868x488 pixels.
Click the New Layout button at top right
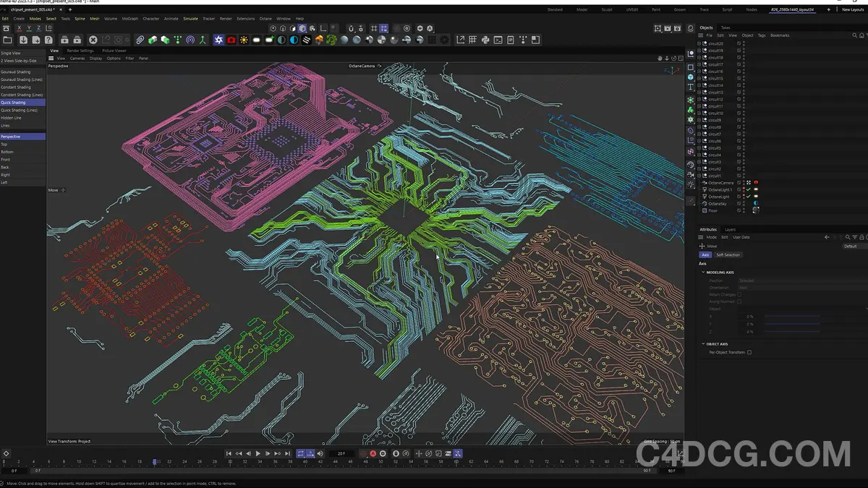[x=852, y=9]
